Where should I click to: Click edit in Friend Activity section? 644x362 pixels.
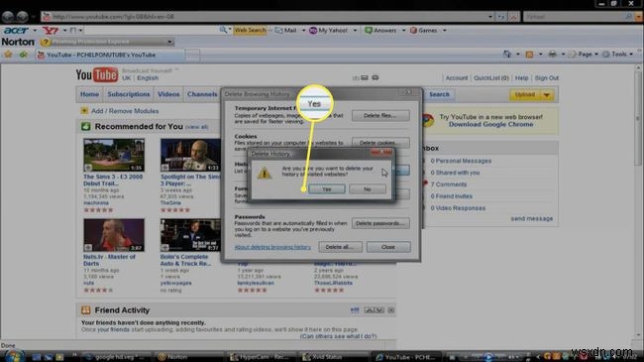(x=355, y=310)
